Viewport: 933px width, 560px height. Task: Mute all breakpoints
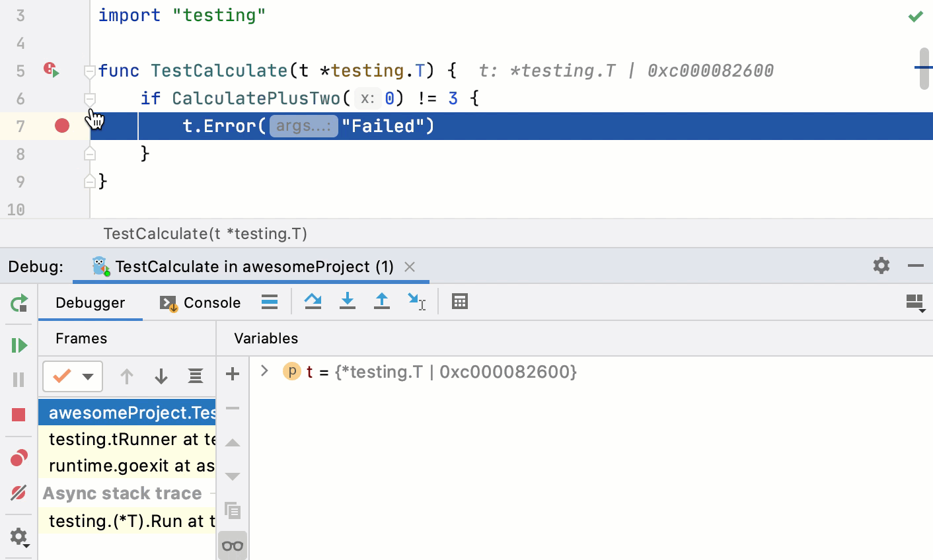click(x=19, y=493)
